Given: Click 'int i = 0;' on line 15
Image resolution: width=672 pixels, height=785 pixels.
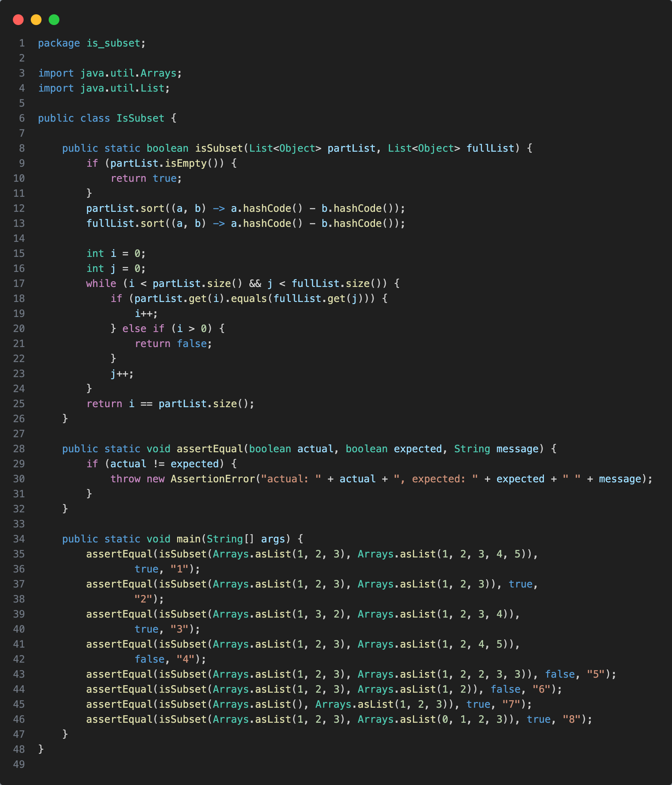Looking at the screenshot, I should tap(116, 253).
